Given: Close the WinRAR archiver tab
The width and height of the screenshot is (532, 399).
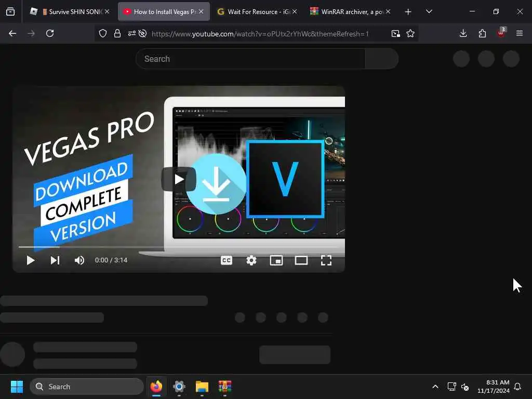Looking at the screenshot, I should click(x=388, y=11).
